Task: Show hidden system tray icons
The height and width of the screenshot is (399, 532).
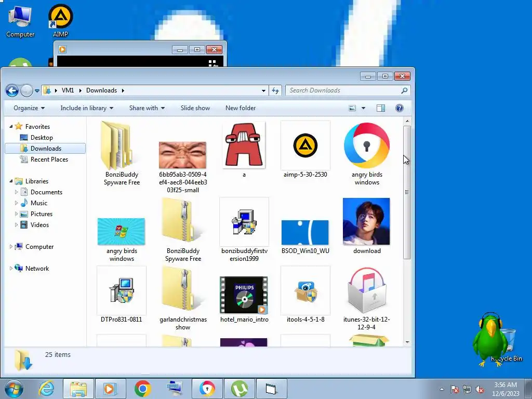Action: [442, 389]
